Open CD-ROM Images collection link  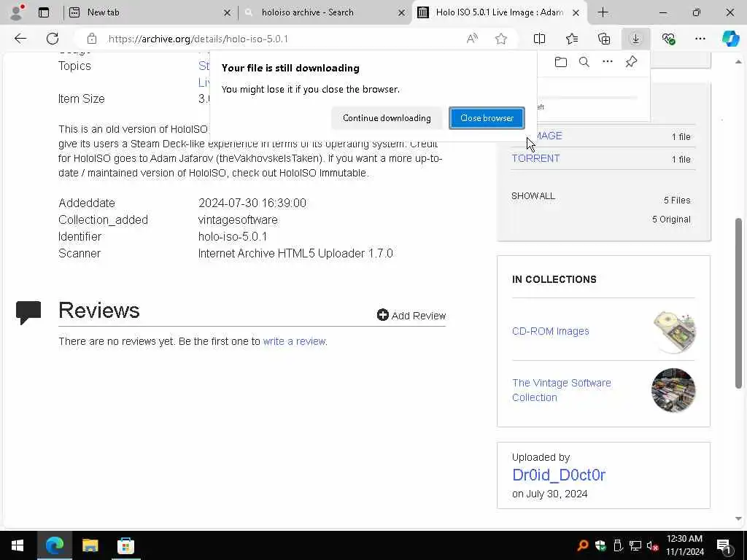click(550, 332)
